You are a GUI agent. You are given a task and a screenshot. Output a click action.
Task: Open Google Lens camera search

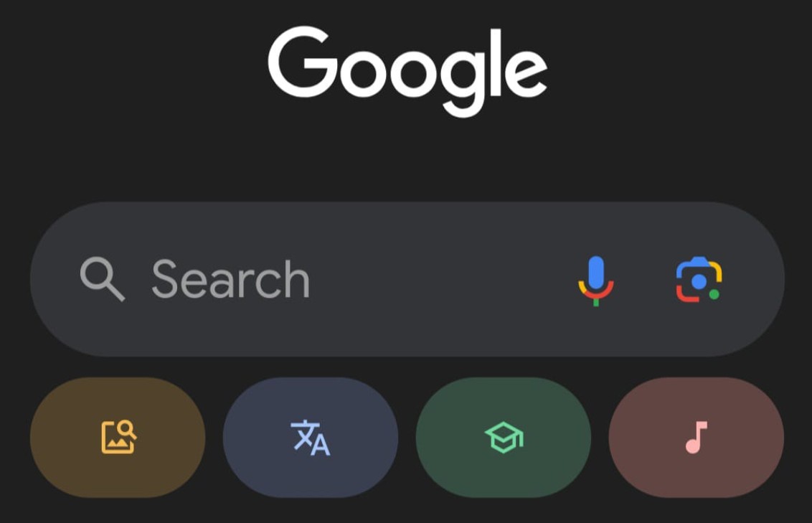click(699, 280)
